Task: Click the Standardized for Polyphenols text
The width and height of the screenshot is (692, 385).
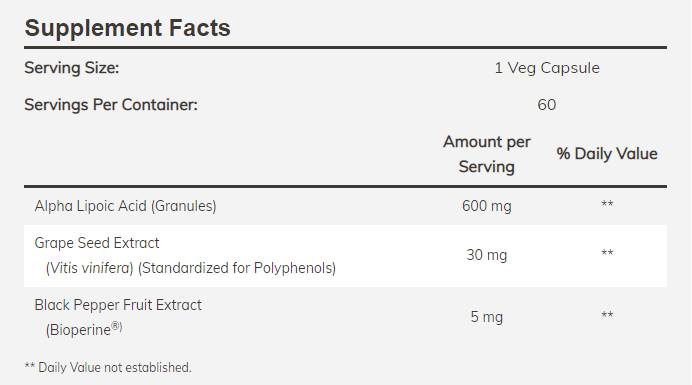Action: click(237, 268)
